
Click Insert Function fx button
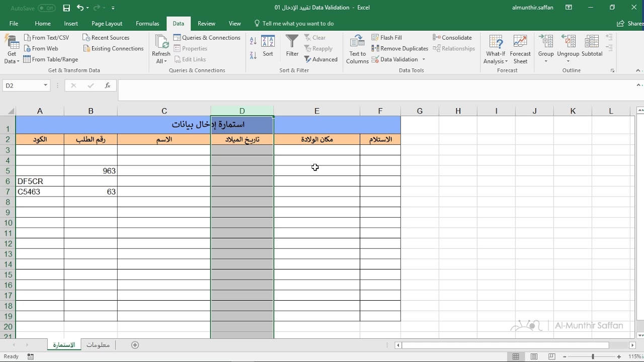(x=108, y=85)
